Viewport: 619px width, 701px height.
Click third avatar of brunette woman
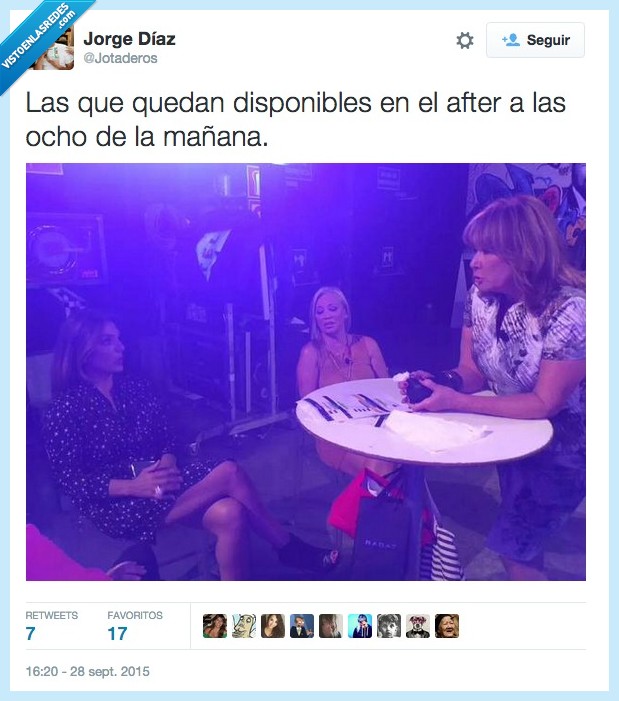[273, 625]
